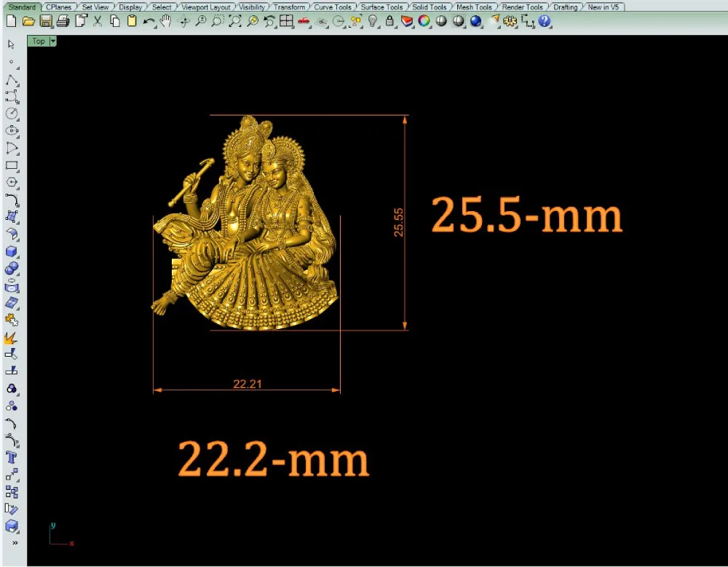This screenshot has width=728, height=567.
Task: Click the light bulb Hide Objects icon
Action: tap(372, 21)
